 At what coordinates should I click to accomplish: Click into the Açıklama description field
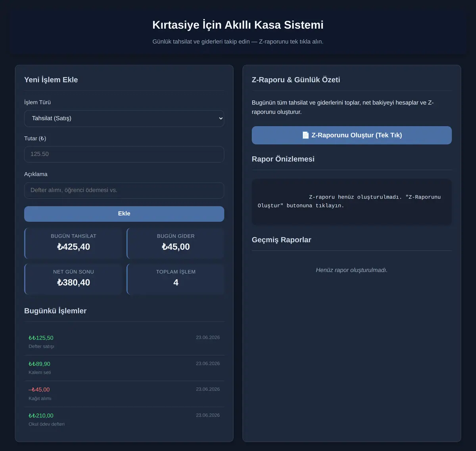124,190
